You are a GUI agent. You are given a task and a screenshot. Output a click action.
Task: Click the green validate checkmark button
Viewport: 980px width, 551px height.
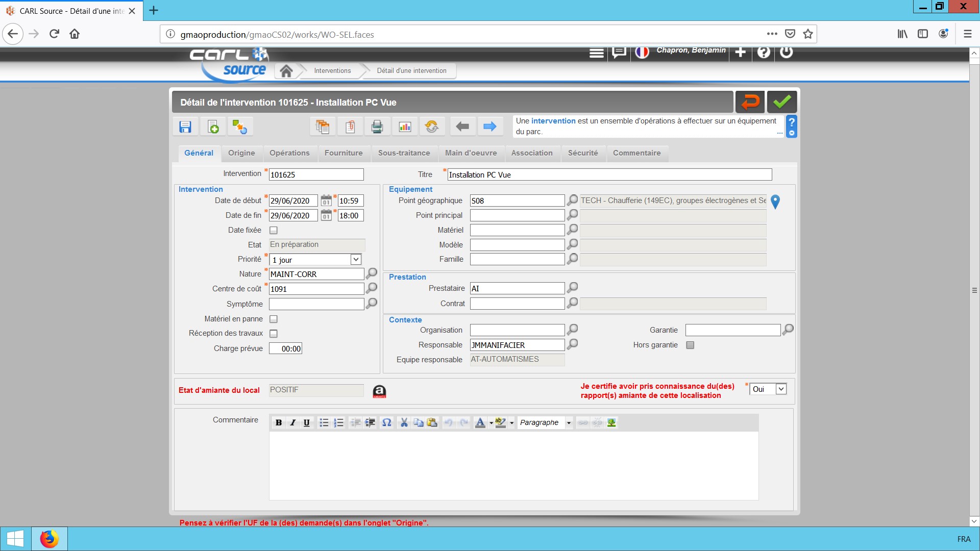tap(781, 102)
